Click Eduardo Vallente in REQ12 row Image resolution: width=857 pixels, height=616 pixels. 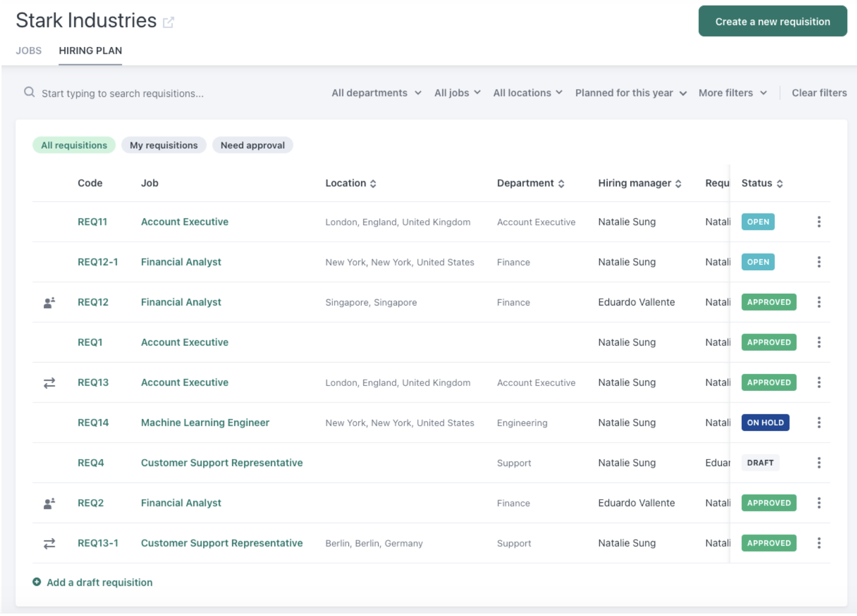coord(636,302)
